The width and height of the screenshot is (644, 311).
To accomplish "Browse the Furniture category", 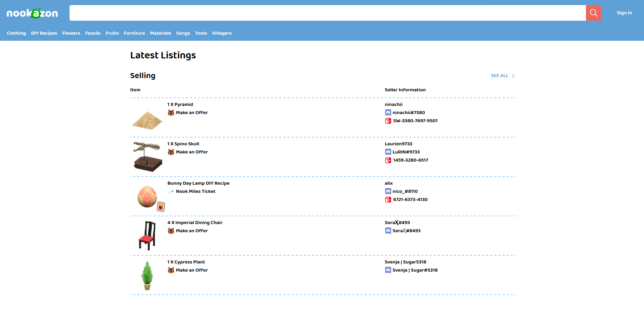I will pyautogui.click(x=134, y=33).
